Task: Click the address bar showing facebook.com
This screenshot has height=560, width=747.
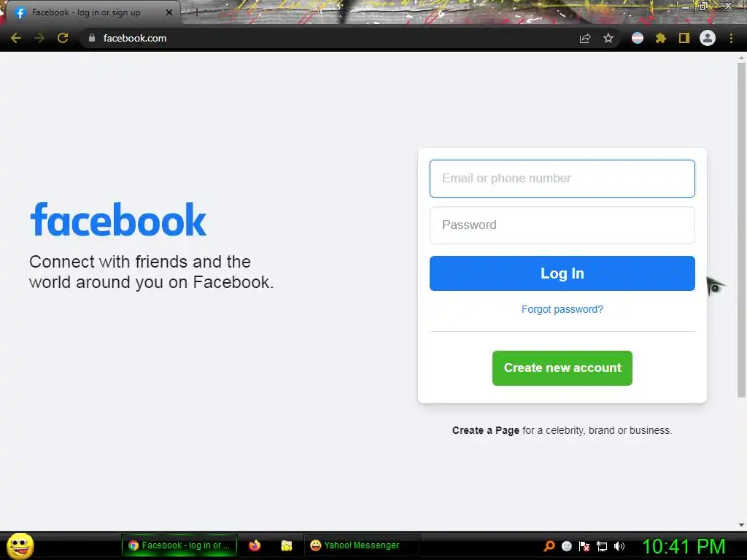Action: [x=329, y=38]
